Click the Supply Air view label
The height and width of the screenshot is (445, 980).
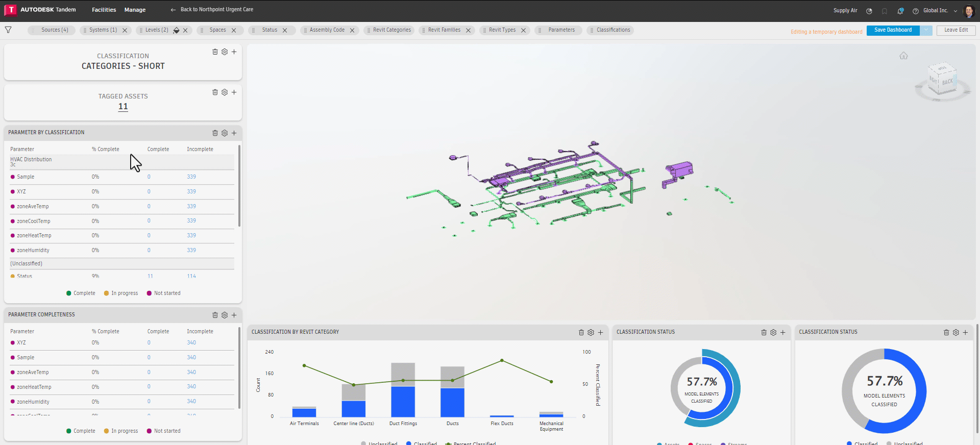[x=845, y=11]
